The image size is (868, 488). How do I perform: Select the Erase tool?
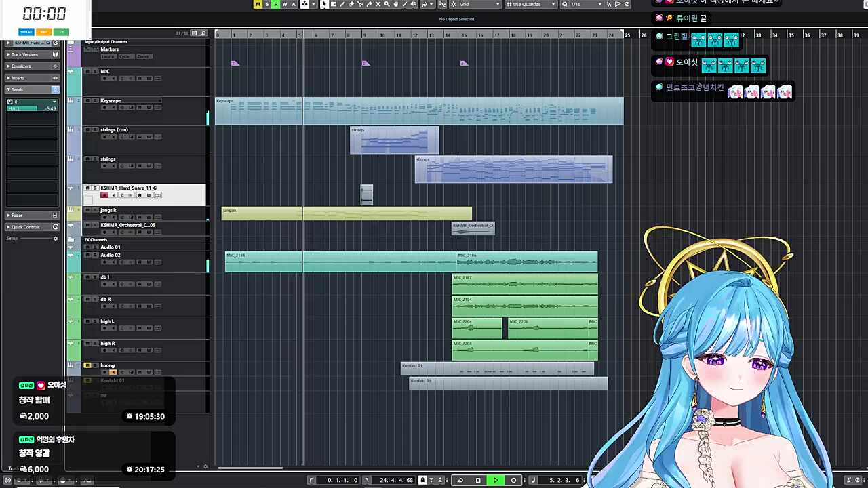[x=351, y=4]
